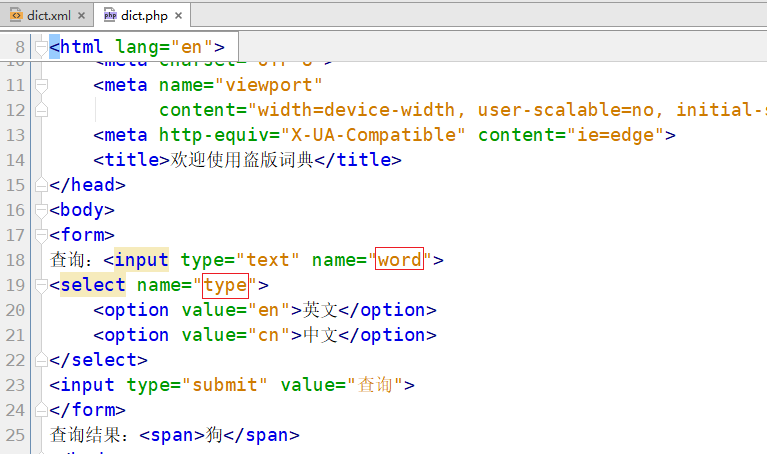Click the fold marker beside </head> line 15
The height and width of the screenshot is (454, 767).
(x=41, y=185)
